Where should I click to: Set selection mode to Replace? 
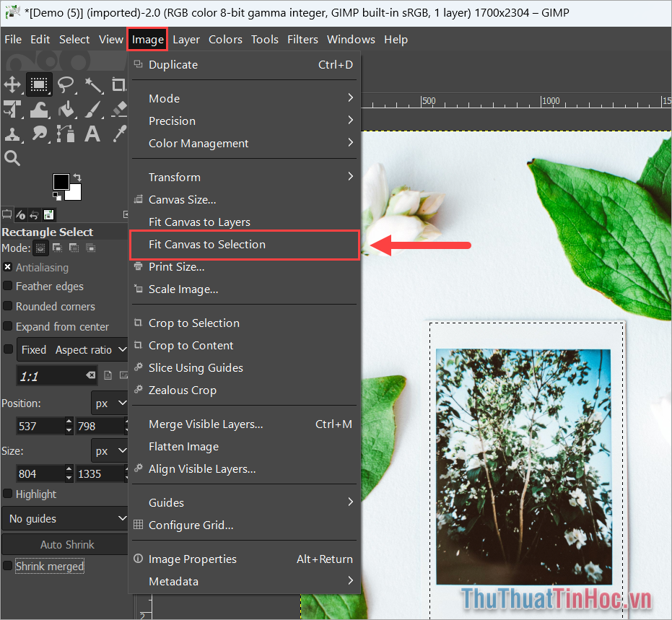pos(40,248)
